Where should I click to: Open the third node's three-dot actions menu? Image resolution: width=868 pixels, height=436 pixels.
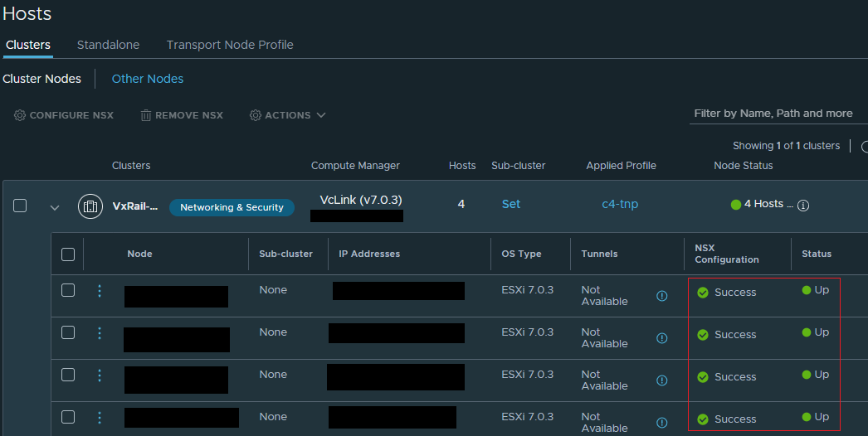100,375
